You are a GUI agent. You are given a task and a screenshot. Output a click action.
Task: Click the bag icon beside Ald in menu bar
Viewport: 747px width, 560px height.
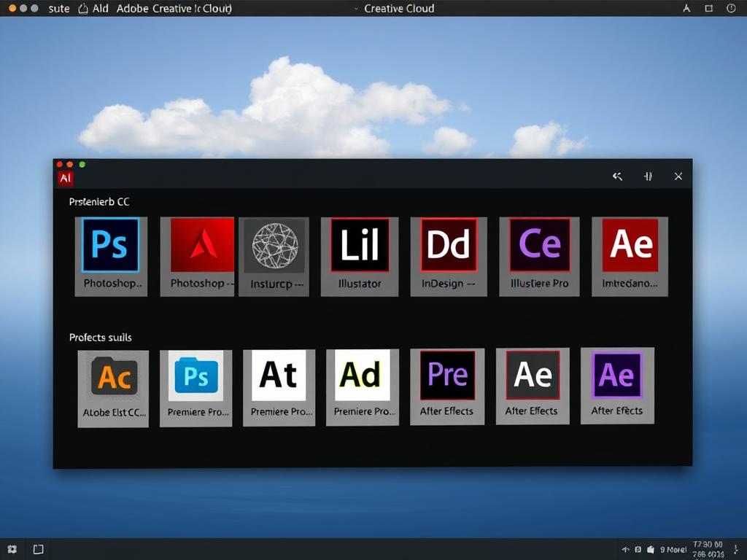[83, 9]
